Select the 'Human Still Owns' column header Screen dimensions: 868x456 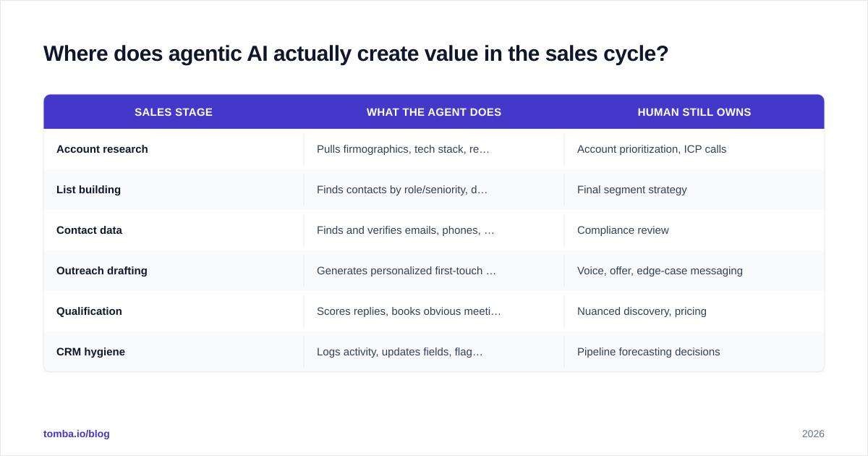[x=694, y=112]
